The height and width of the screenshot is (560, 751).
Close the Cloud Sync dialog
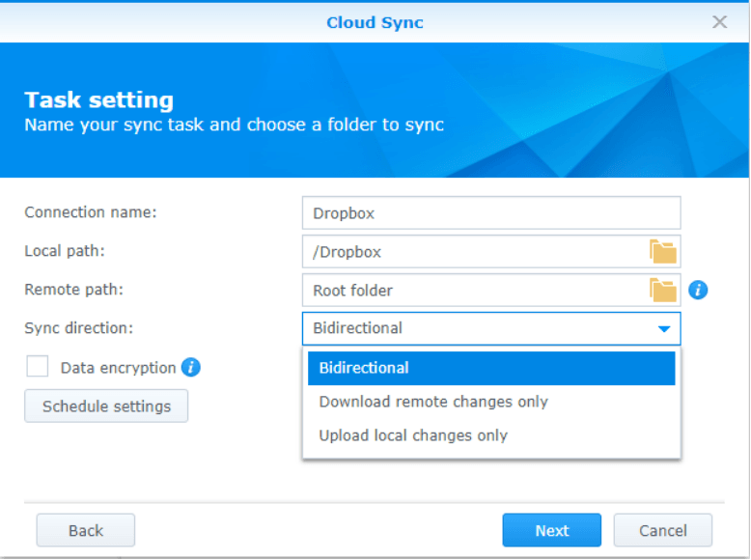coord(719,22)
